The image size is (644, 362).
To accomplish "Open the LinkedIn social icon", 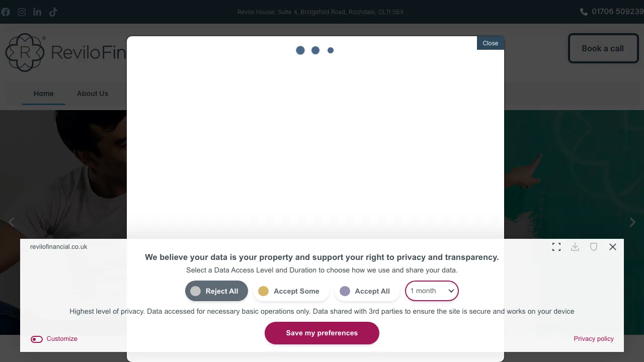I will 37,12.
